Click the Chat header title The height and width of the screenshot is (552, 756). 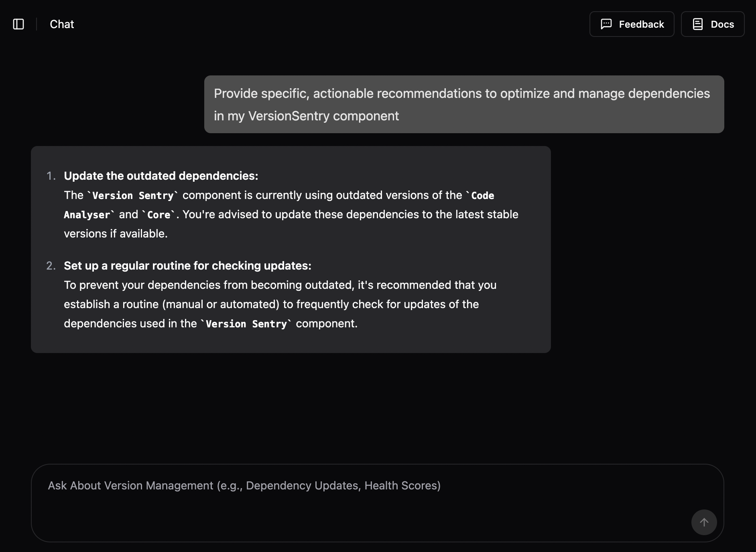click(x=62, y=24)
